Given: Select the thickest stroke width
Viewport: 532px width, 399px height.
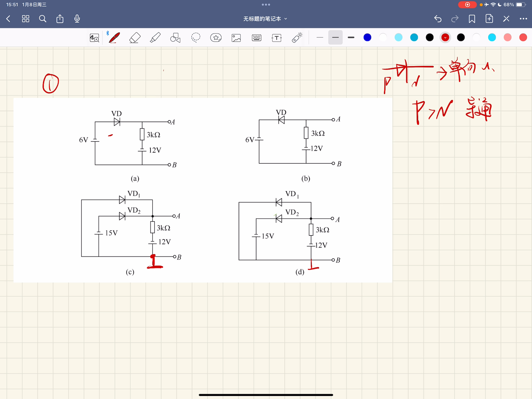Looking at the screenshot, I should 351,37.
